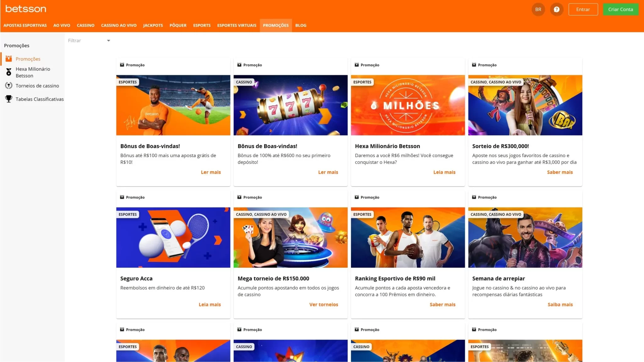Open the Sorteio wheel and BAR banner image
This screenshot has height=362, width=644.
(x=525, y=105)
